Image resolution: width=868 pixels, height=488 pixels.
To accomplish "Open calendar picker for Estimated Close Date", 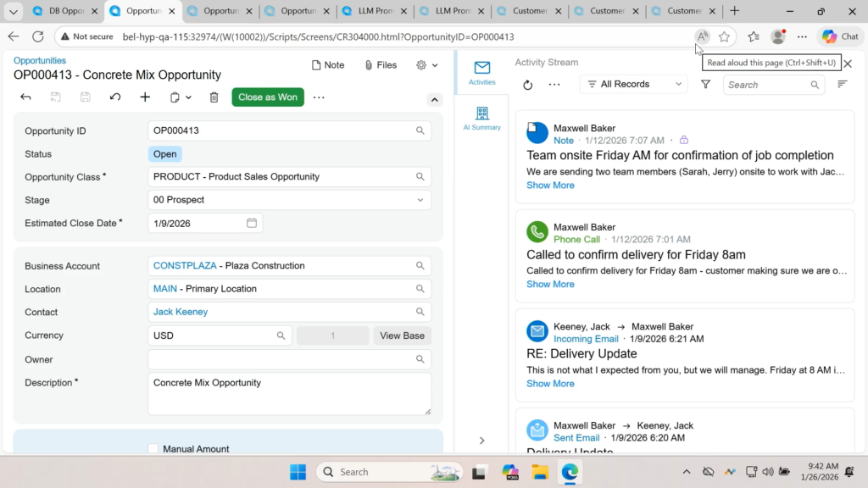I will 252,224.
